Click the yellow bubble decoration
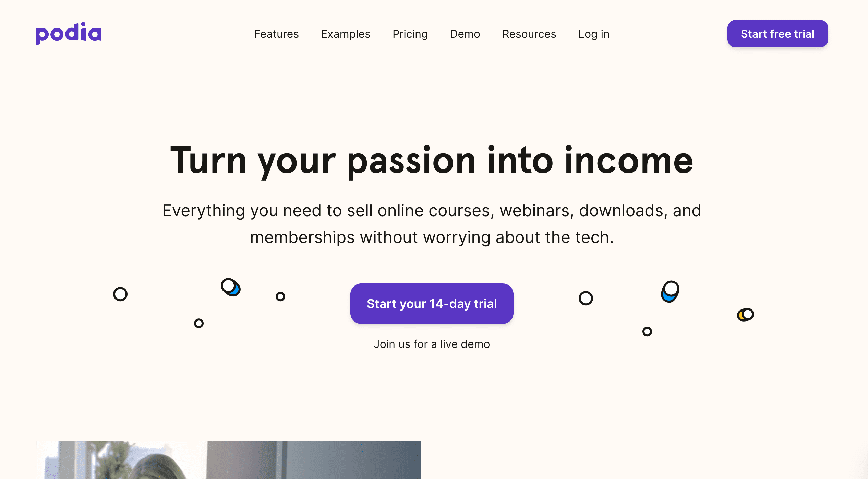The width and height of the screenshot is (868, 479). (x=745, y=315)
